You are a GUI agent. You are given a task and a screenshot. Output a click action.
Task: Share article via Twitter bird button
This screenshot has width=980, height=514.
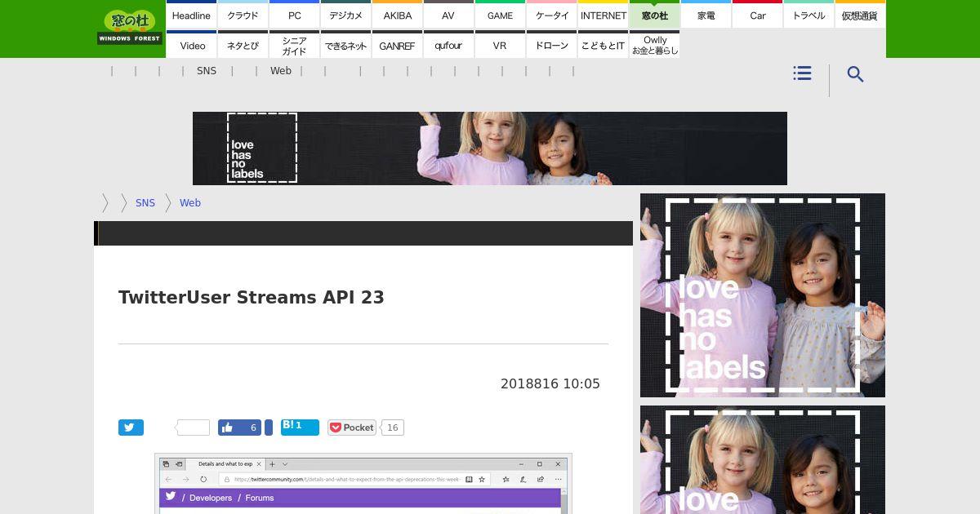[x=131, y=428]
